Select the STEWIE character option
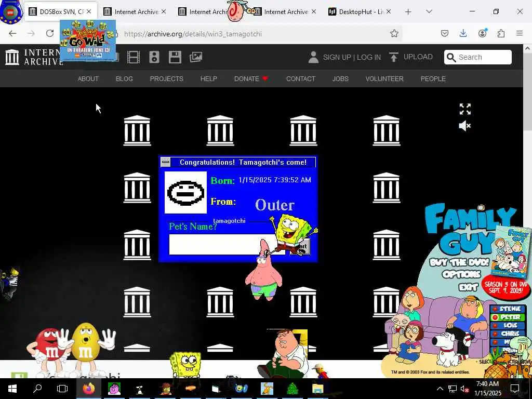The image size is (532, 399). coord(507,309)
